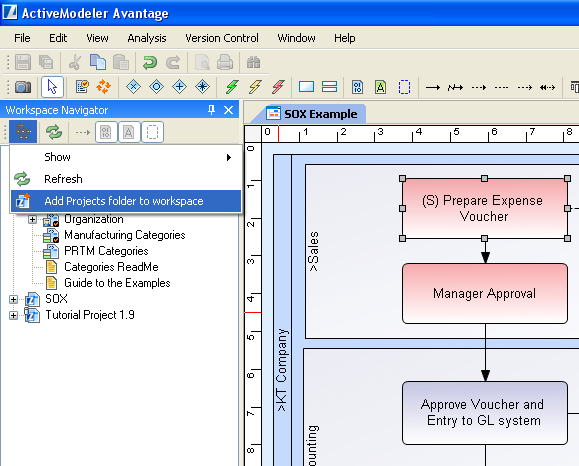The height and width of the screenshot is (466, 579).
Task: Select the two-headed dashed arrow connector
Action: 547,88
